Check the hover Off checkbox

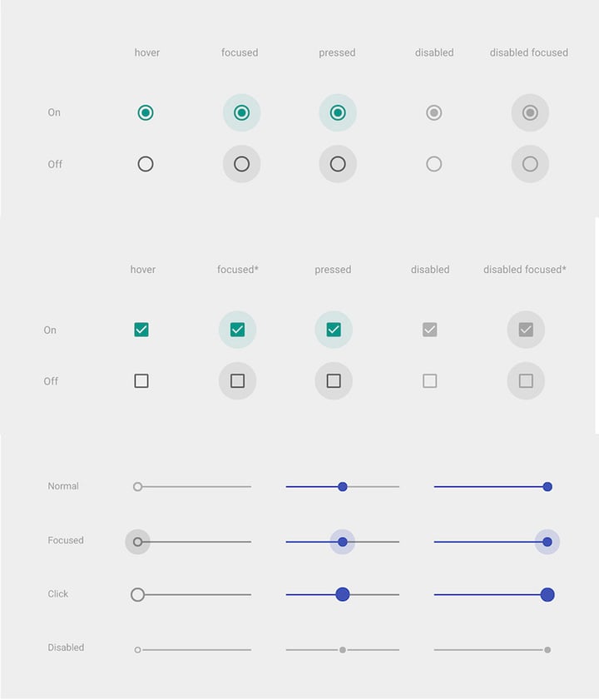point(141,381)
